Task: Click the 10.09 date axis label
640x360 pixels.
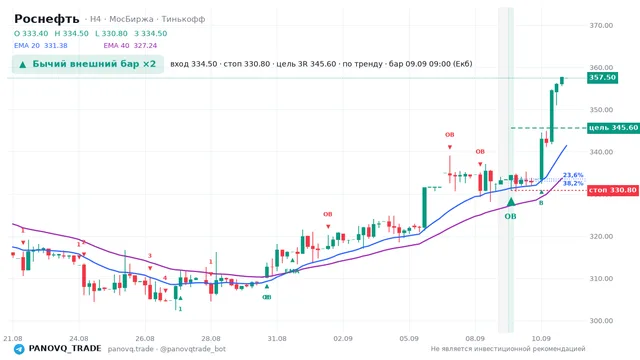Action: [541, 338]
